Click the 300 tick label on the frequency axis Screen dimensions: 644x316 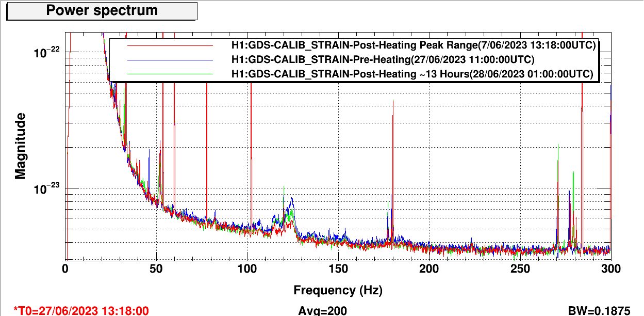610,268
